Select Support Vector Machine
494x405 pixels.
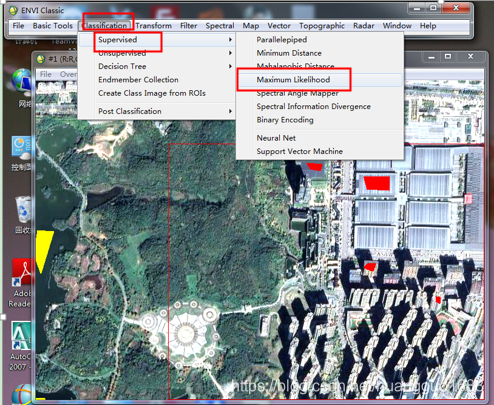point(320,151)
